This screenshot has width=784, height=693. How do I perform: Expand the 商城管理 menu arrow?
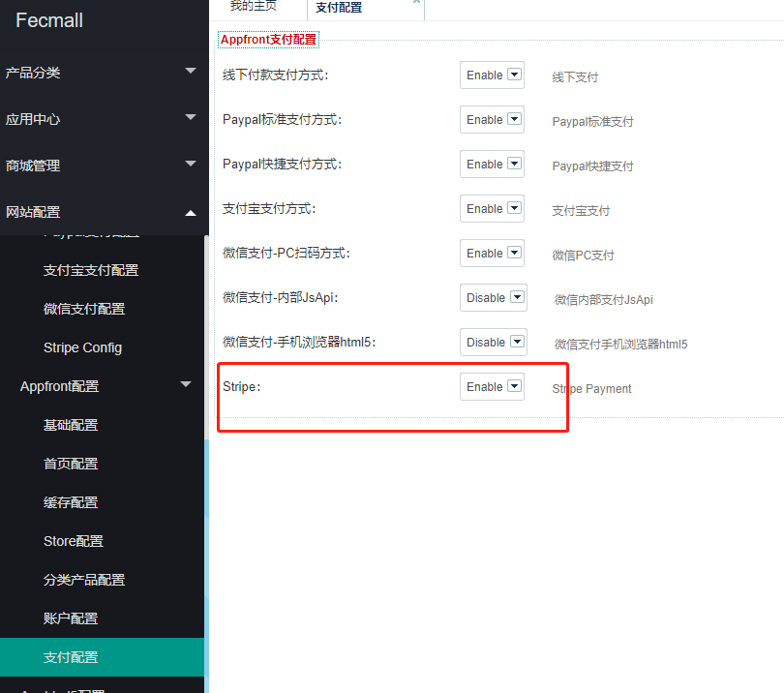click(191, 164)
